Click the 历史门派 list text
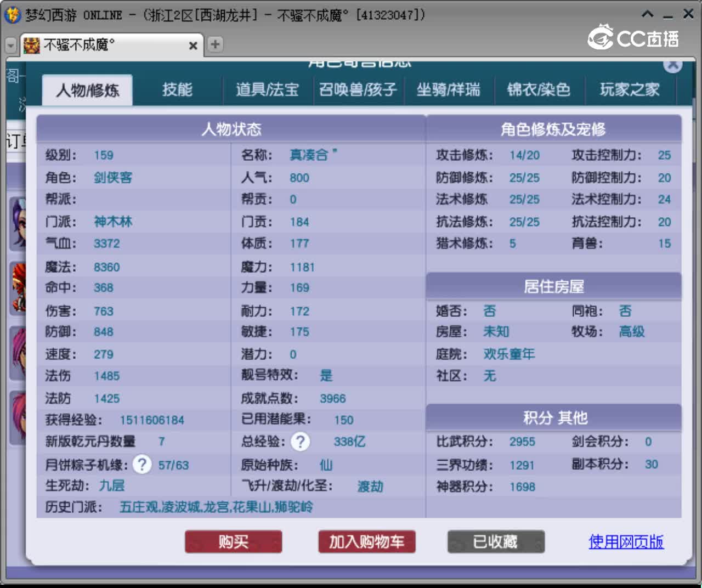This screenshot has width=702, height=588. click(216, 507)
